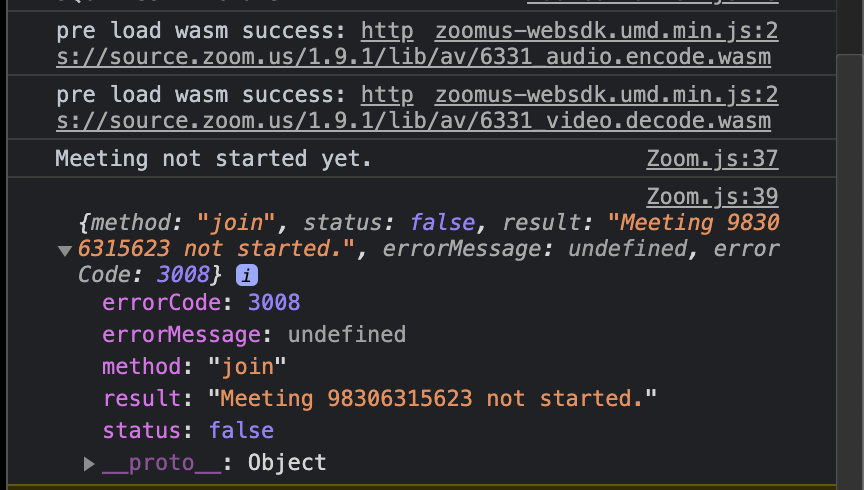
Task: Click the object summary preview text
Action: click(x=429, y=249)
